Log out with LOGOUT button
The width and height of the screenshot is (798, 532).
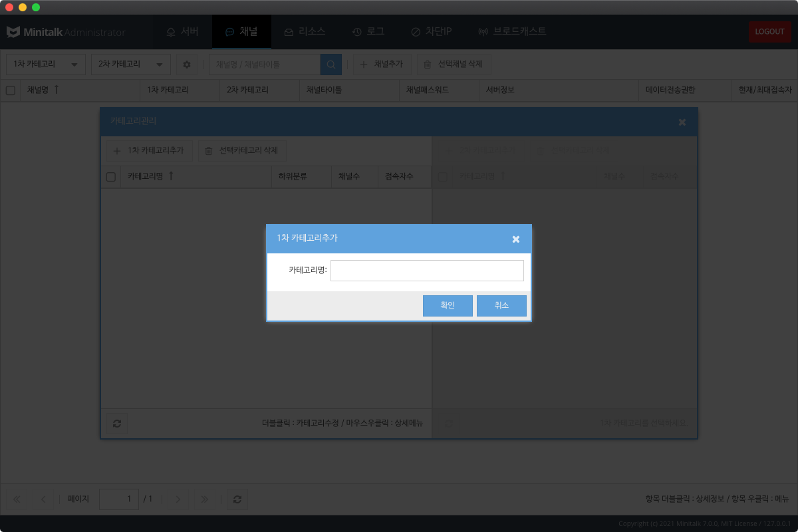point(769,32)
